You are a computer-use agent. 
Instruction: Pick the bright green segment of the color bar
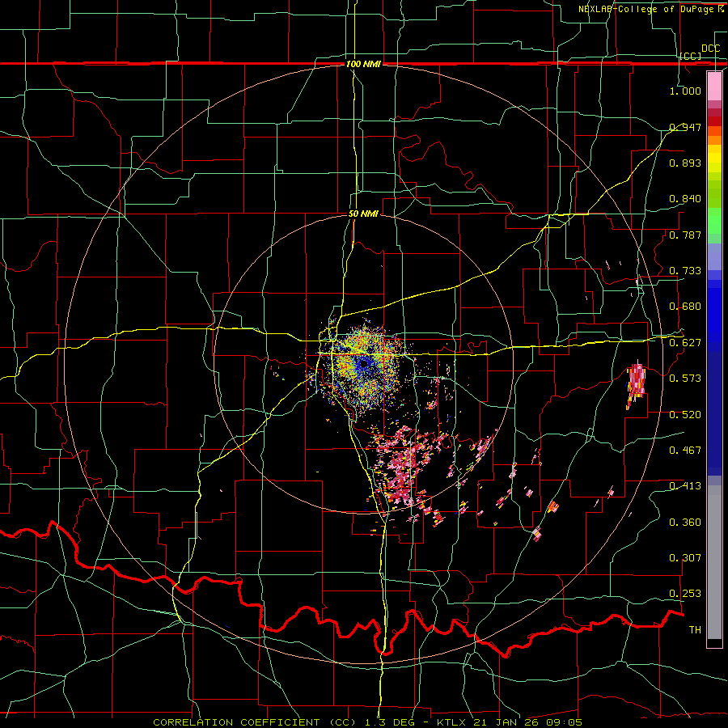(714, 221)
